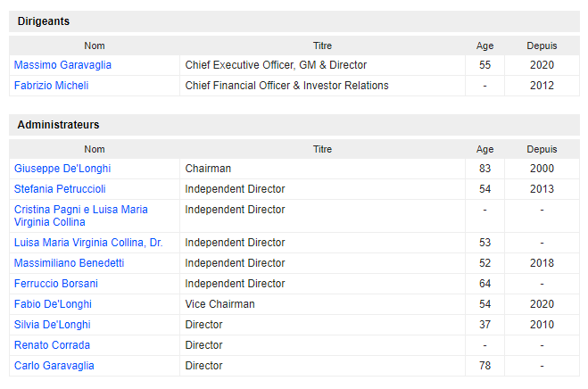The width and height of the screenshot is (588, 389).
Task: Open Giuseppe De'Longhi's profile
Action: click(62, 169)
